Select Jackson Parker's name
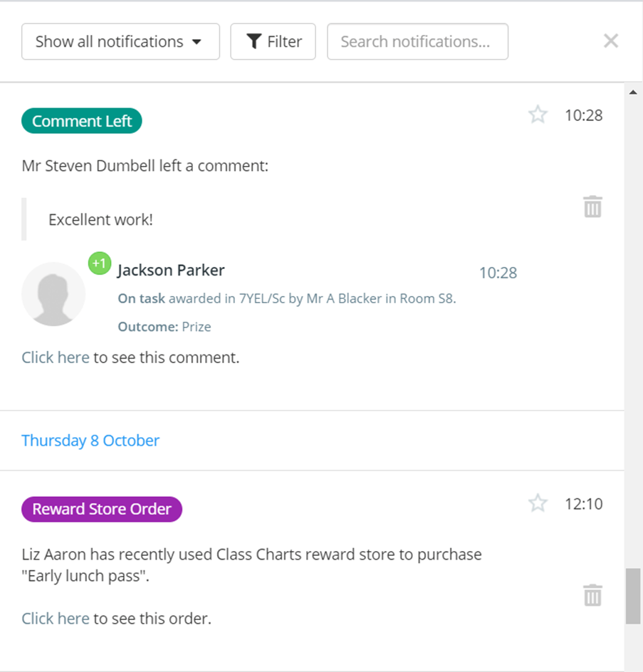The image size is (643, 672). click(x=170, y=271)
